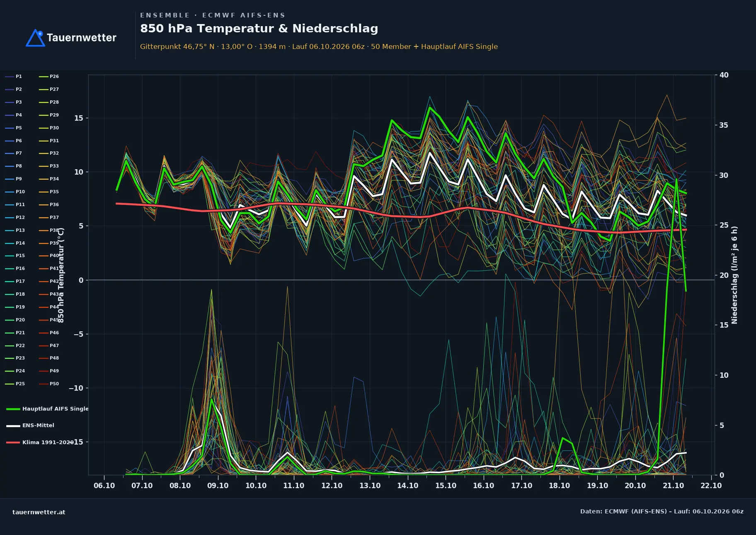The height and width of the screenshot is (535, 756).
Task: Click the Tauernwetter mountain logo icon
Action: pos(36,38)
